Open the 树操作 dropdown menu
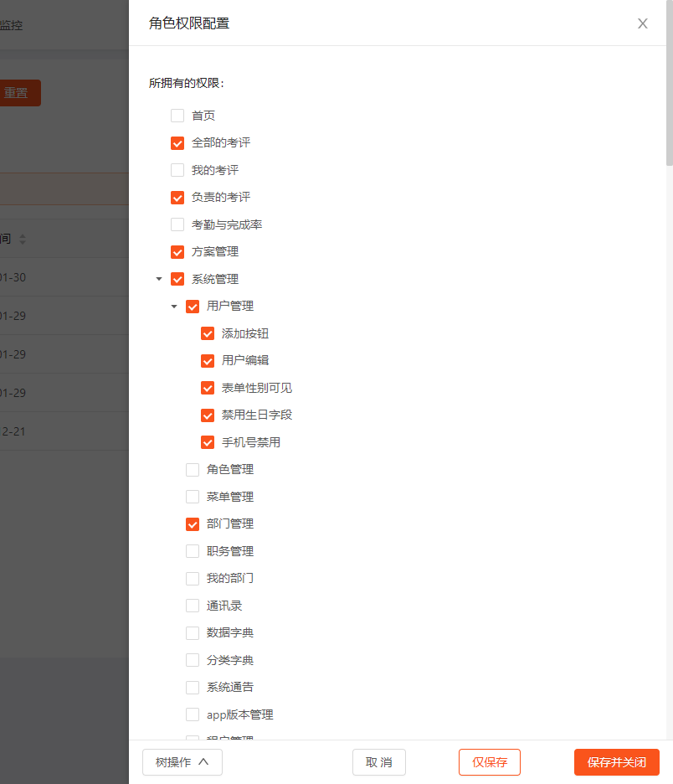This screenshot has width=673, height=784. point(182,762)
